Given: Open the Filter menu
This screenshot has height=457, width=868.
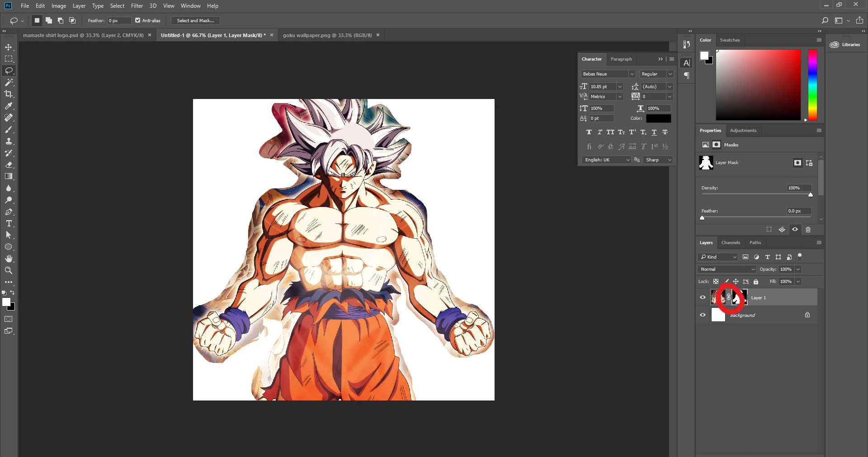Looking at the screenshot, I should [137, 6].
